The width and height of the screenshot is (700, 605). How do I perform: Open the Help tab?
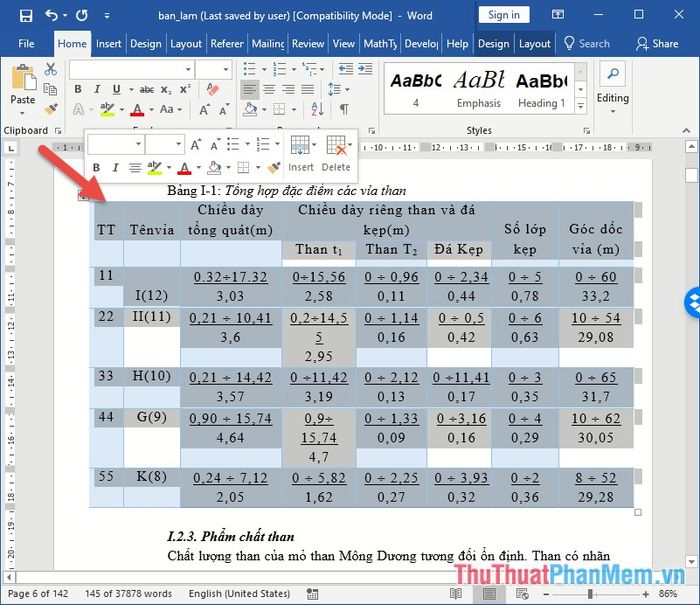[457, 44]
